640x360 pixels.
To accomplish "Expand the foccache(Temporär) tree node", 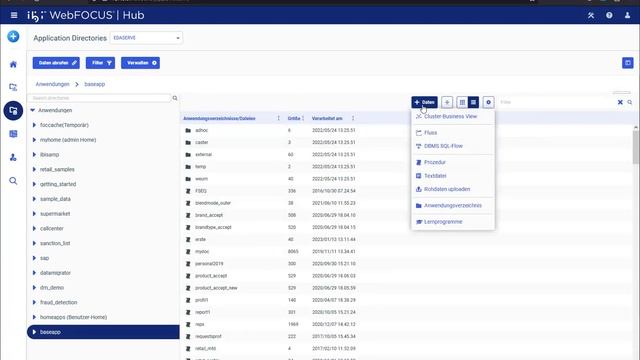I will (34, 125).
